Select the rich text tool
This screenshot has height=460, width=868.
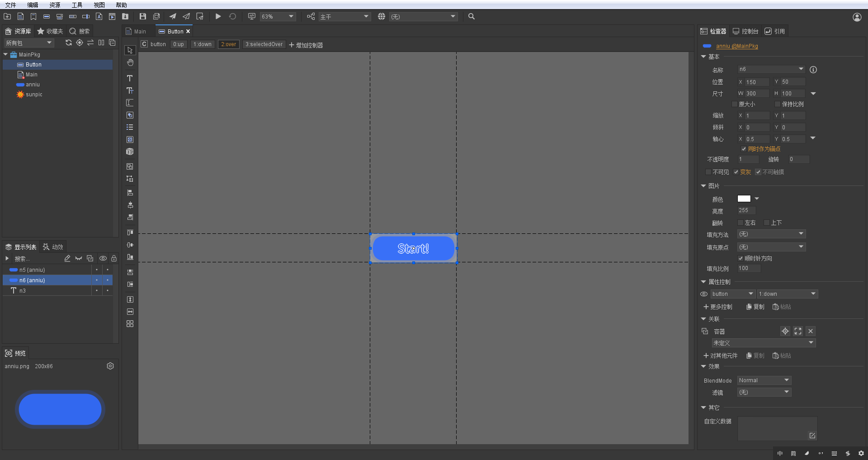pyautogui.click(x=130, y=90)
